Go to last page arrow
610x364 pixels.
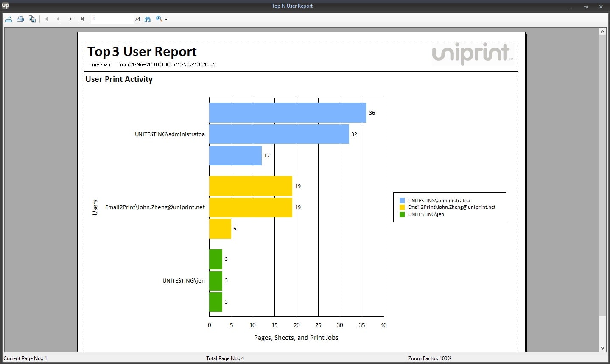click(x=82, y=19)
